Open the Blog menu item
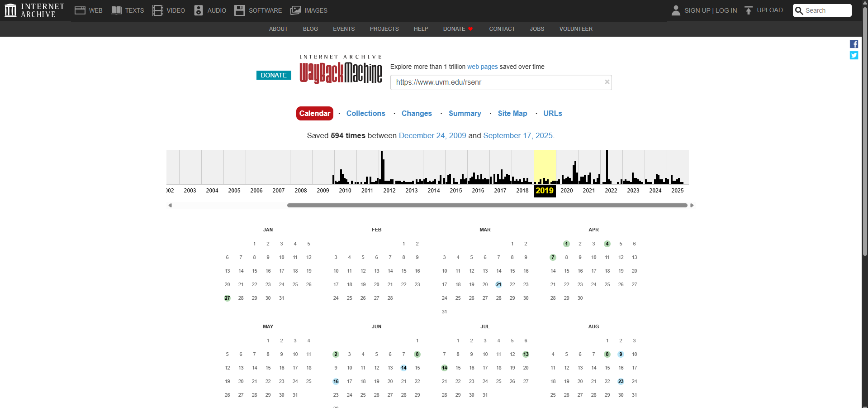 310,29
